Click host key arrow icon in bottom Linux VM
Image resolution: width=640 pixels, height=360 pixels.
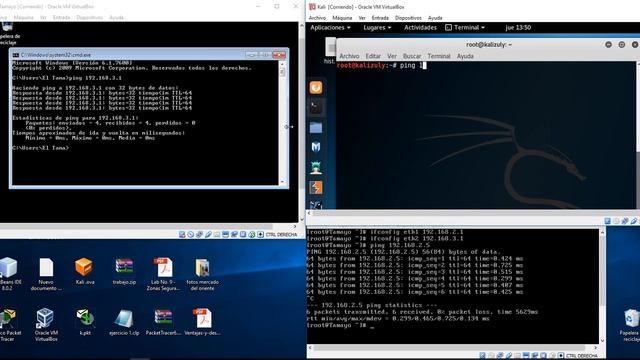tap(561, 356)
